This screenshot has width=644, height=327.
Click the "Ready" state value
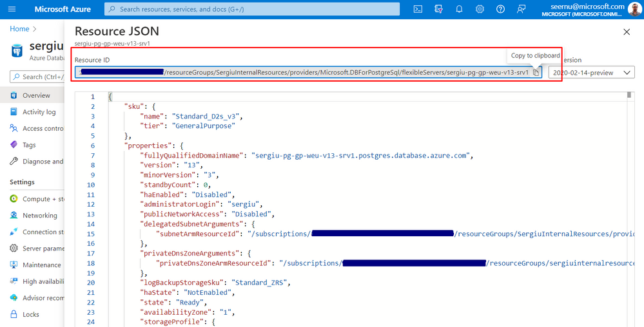coord(190,303)
